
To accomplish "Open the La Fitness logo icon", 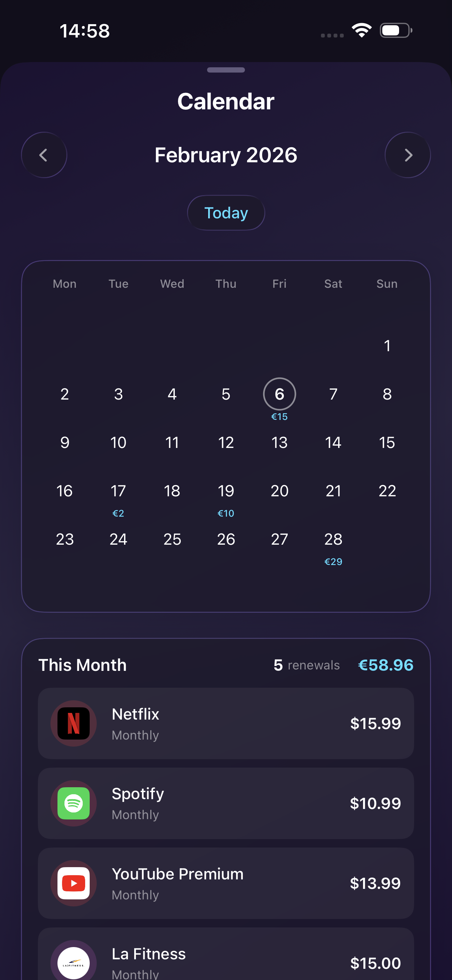I will pos(74,962).
